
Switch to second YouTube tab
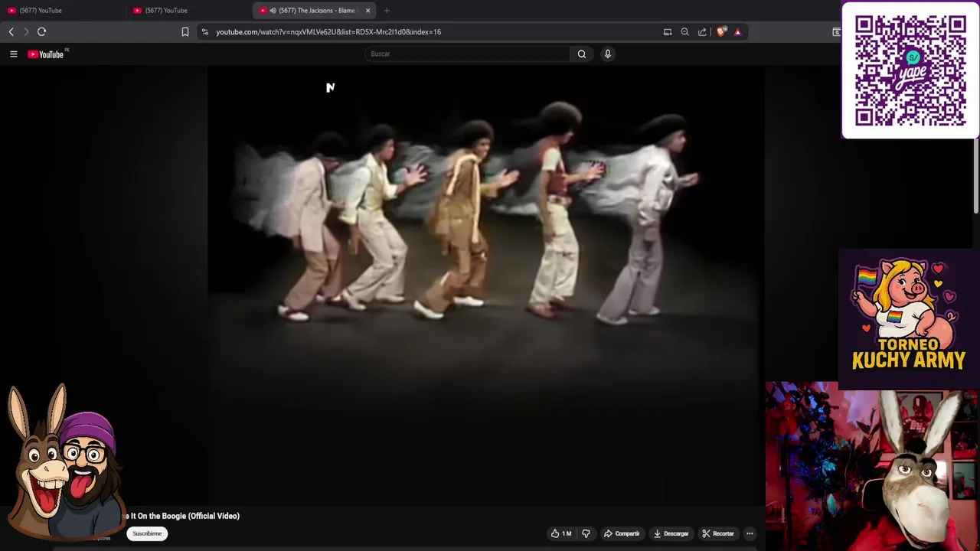tap(188, 10)
